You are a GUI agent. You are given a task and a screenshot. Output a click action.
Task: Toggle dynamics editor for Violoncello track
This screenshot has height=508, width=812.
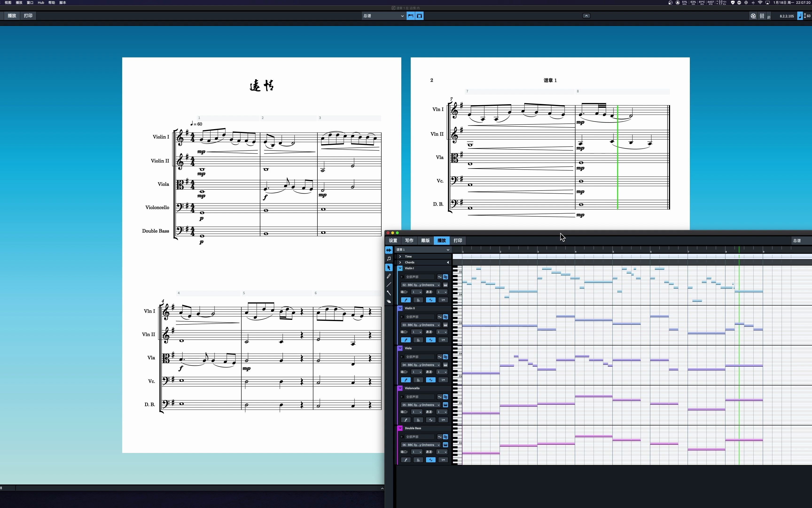(406, 420)
